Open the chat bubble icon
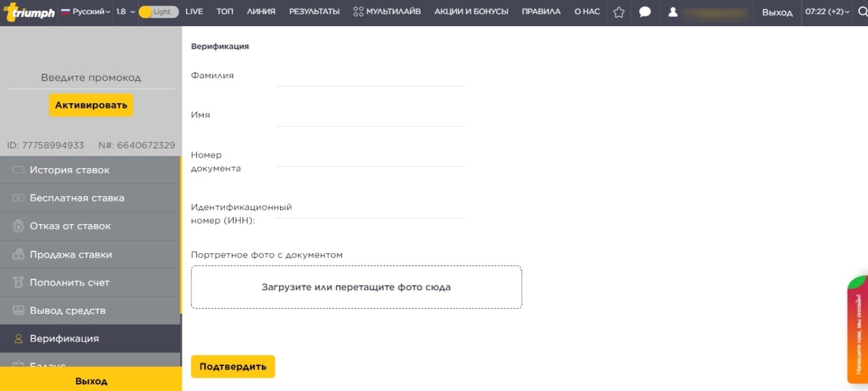The width and height of the screenshot is (868, 391). [x=645, y=12]
